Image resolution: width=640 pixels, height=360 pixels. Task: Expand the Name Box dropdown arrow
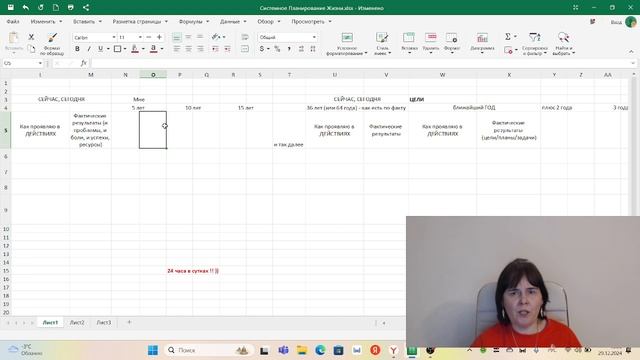point(40,63)
